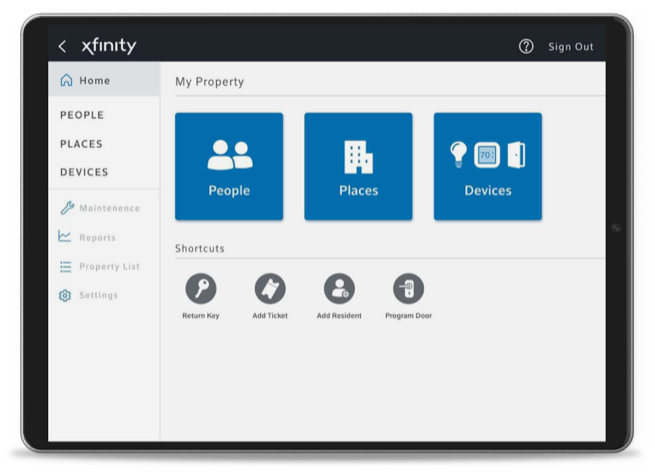Open DEVICES section in sidebar
This screenshot has height=472, width=655.
(x=84, y=172)
